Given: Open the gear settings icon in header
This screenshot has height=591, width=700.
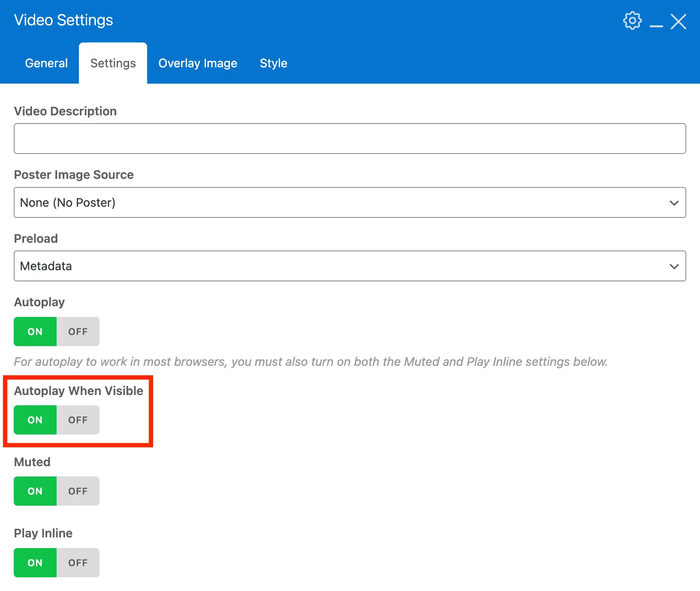Looking at the screenshot, I should [x=632, y=21].
